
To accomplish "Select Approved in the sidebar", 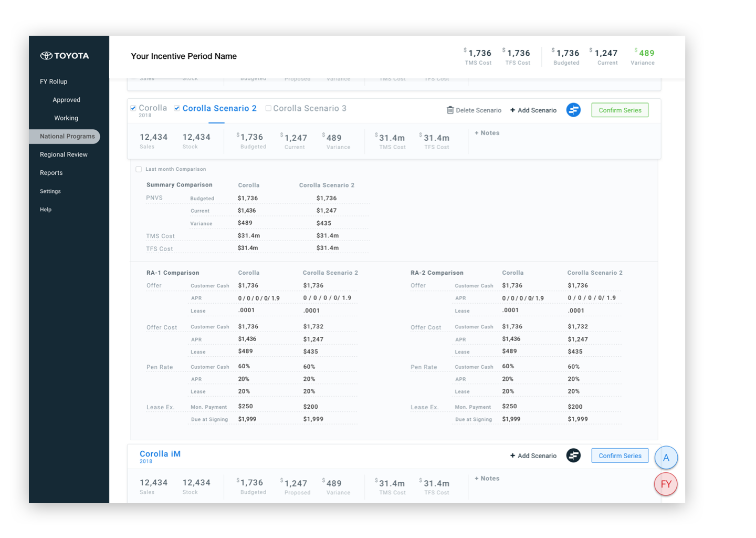I will [67, 100].
